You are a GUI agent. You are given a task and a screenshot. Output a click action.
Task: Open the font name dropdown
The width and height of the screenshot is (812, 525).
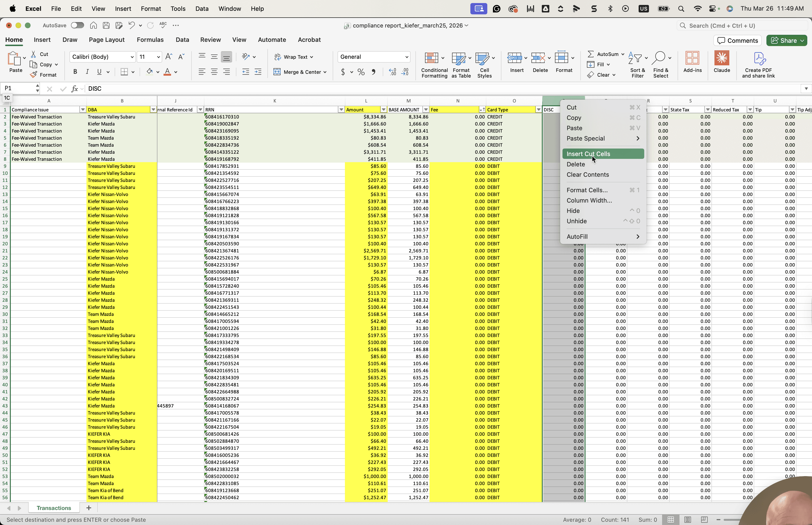coord(132,57)
